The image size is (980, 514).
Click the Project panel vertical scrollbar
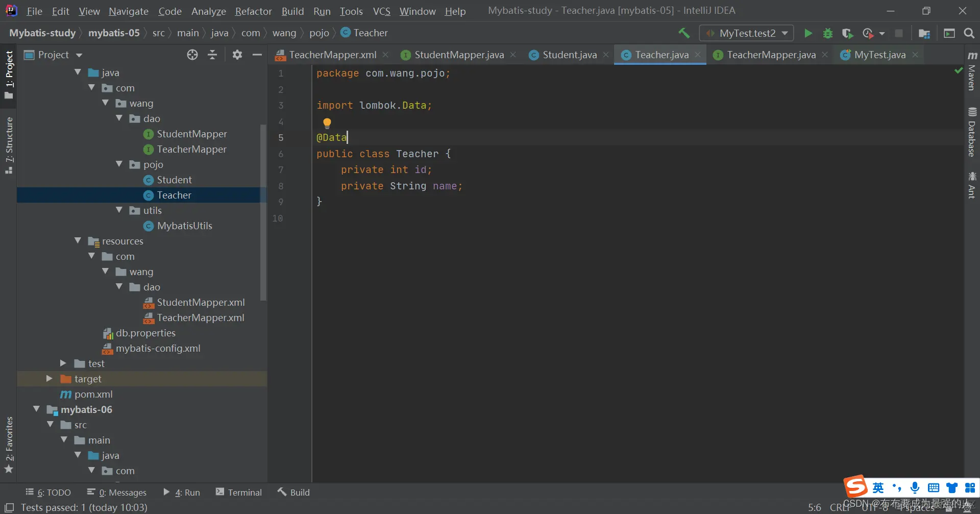click(x=263, y=212)
